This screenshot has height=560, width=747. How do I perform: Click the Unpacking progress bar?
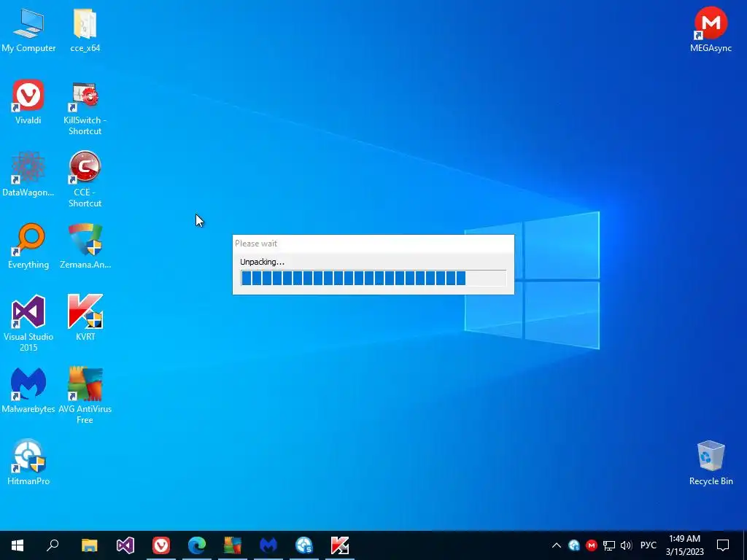[x=373, y=278]
